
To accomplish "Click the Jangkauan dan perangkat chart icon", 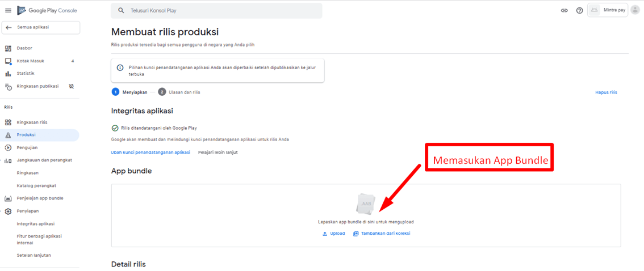I will pyautogui.click(x=8, y=160).
